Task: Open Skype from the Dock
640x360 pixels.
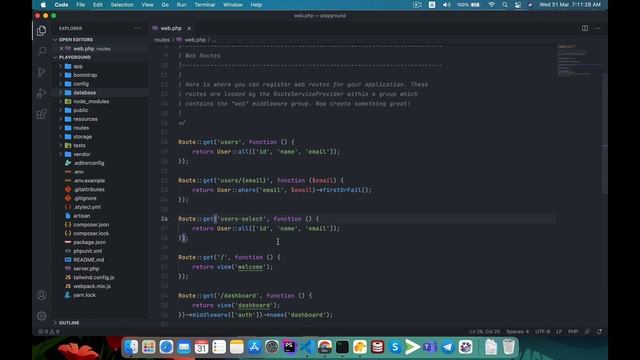Action: (395, 347)
